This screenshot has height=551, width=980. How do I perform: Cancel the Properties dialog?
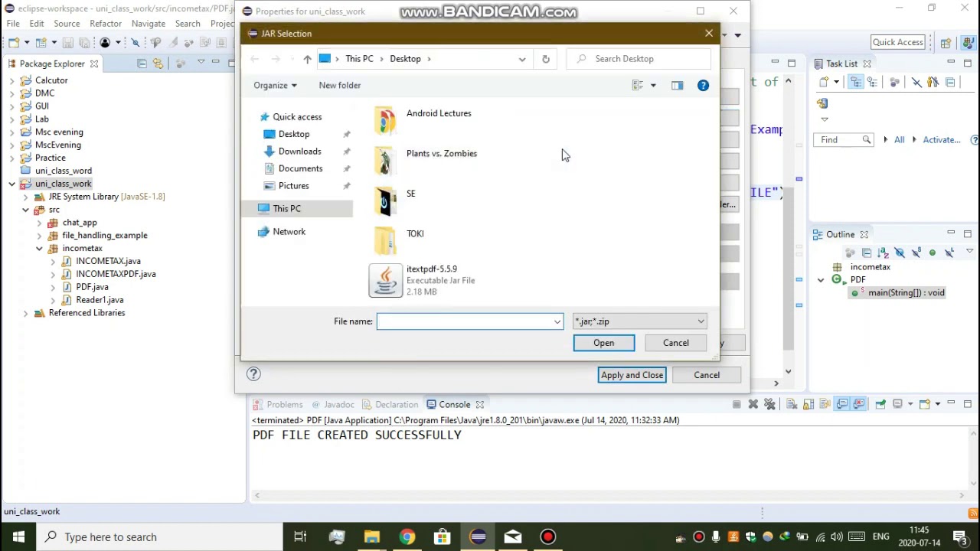tap(707, 375)
